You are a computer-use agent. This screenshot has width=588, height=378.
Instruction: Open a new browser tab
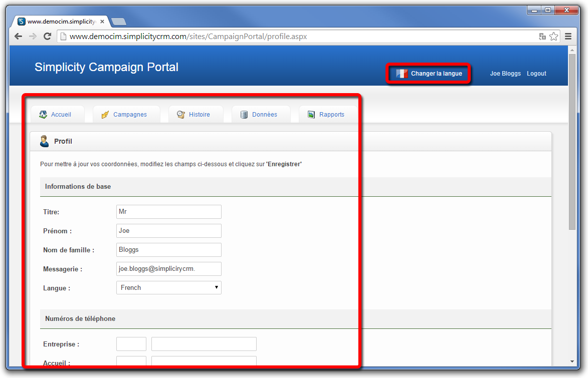coord(119,22)
